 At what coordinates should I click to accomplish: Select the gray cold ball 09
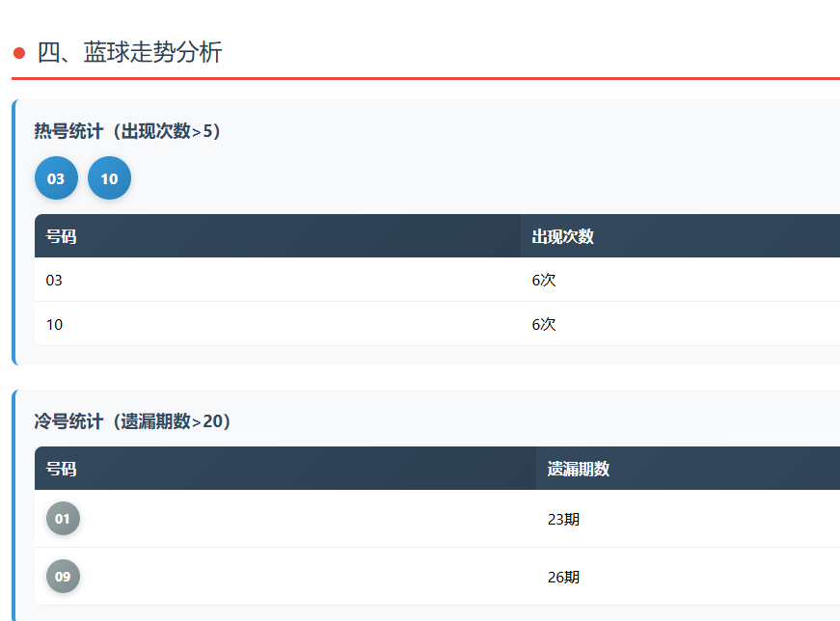(x=63, y=577)
